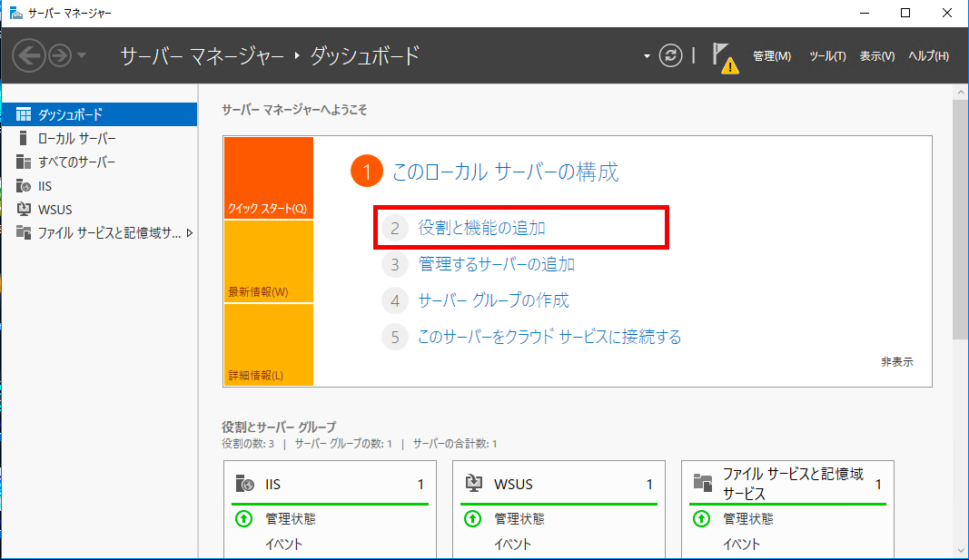Image resolution: width=969 pixels, height=560 pixels.
Task: Click このサーバーをクラウド サービスに接続する link
Action: (x=549, y=337)
